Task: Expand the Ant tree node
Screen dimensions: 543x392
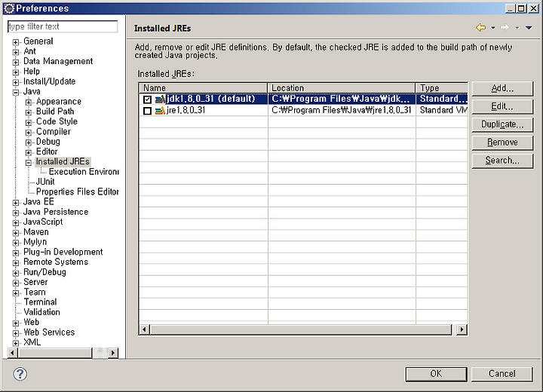Action: (16, 52)
